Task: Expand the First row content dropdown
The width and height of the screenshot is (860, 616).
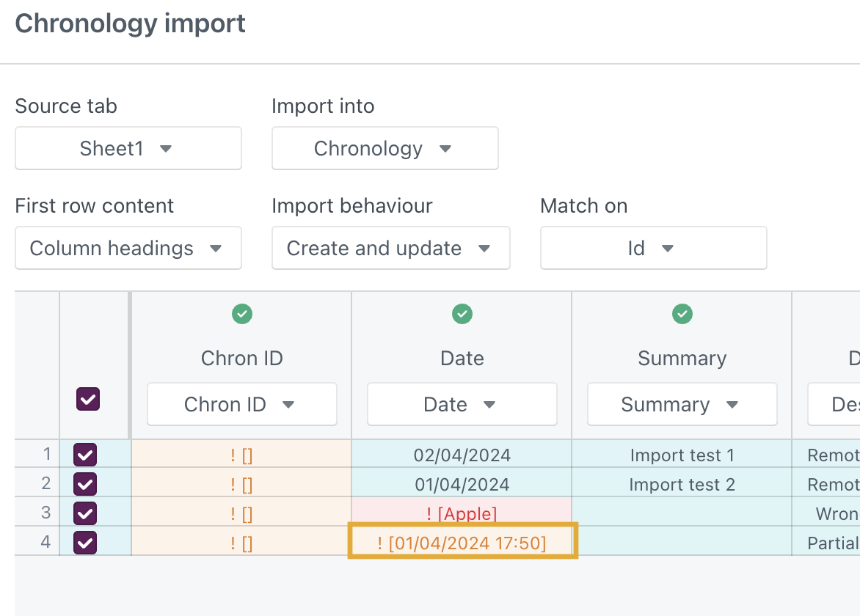Action: click(x=128, y=249)
